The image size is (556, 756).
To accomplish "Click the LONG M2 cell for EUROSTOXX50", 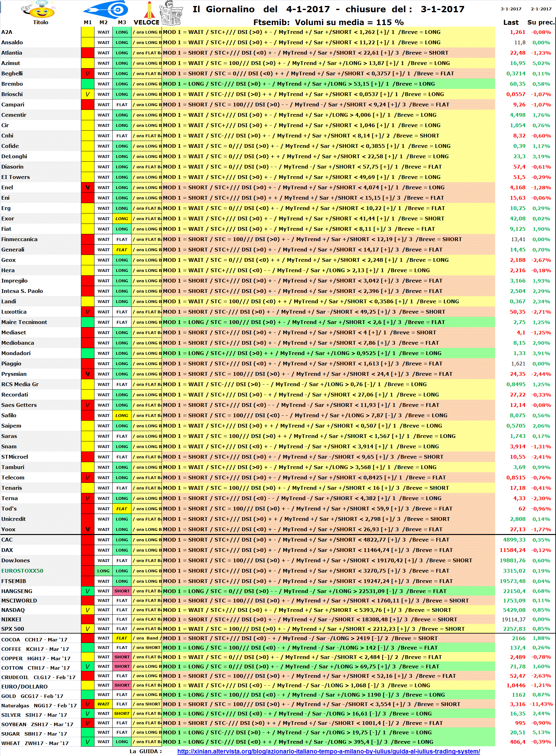I will point(103,571).
